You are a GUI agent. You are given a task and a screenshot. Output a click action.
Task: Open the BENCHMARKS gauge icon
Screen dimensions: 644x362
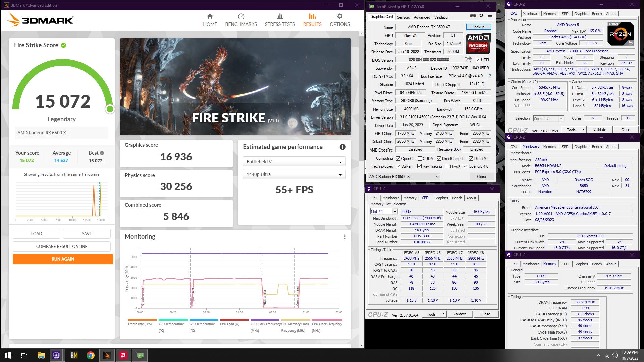[x=241, y=16]
